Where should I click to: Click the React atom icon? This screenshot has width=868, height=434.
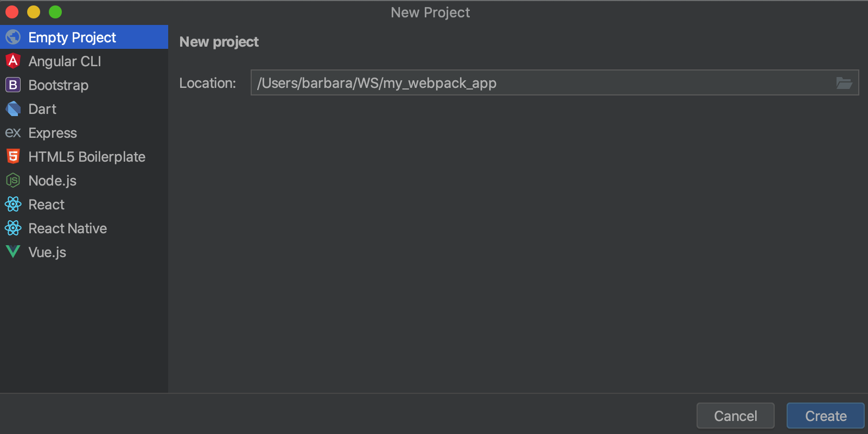pyautogui.click(x=13, y=204)
